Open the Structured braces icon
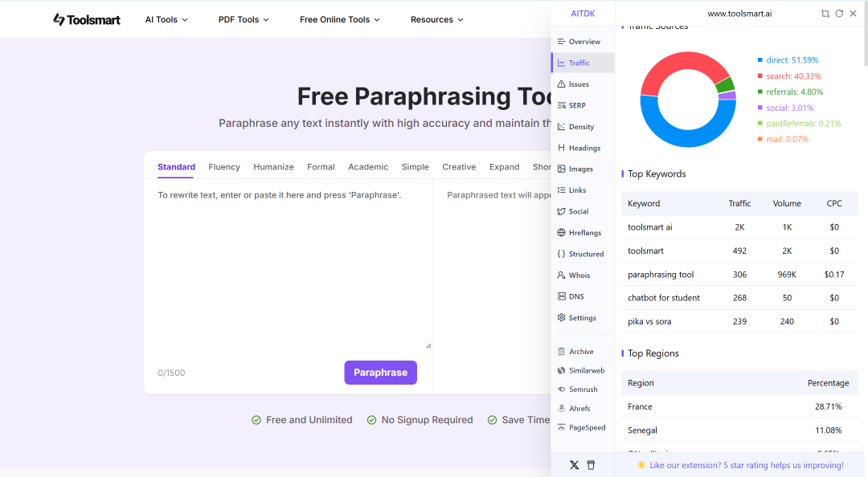This screenshot has height=477, width=868. click(x=561, y=254)
